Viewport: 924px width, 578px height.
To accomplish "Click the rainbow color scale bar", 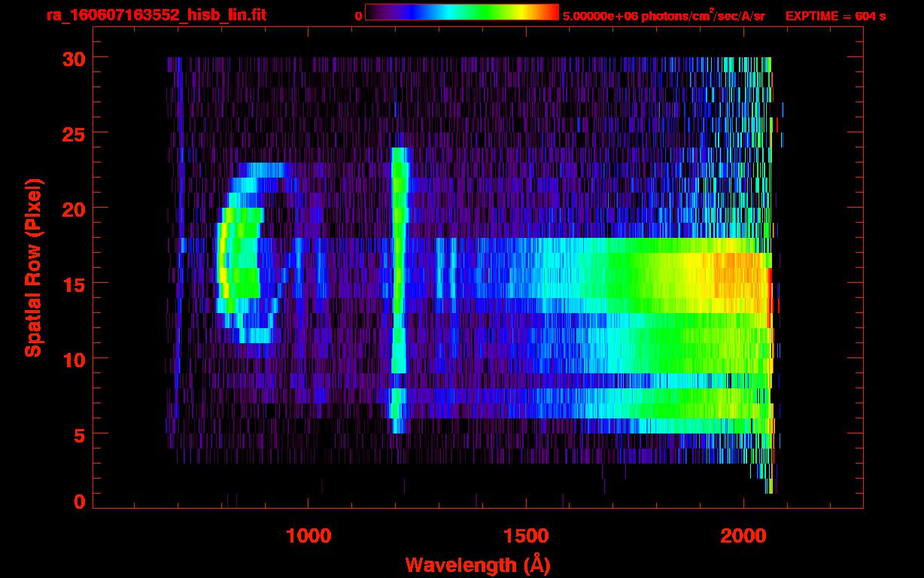I will (x=461, y=12).
